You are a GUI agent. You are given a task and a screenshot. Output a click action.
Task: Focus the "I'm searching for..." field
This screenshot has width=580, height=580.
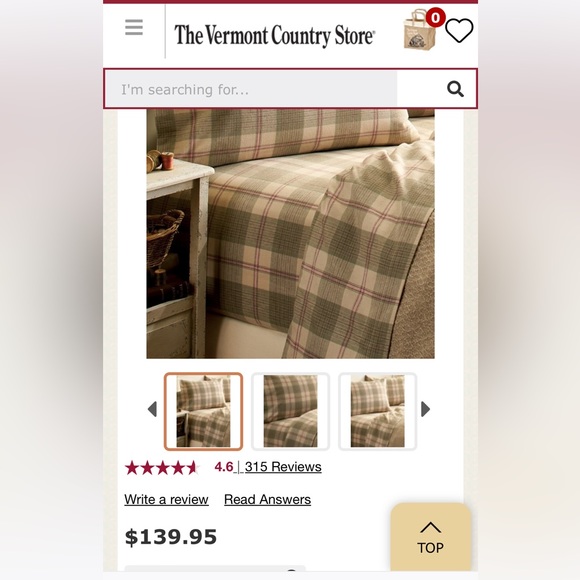[251, 89]
